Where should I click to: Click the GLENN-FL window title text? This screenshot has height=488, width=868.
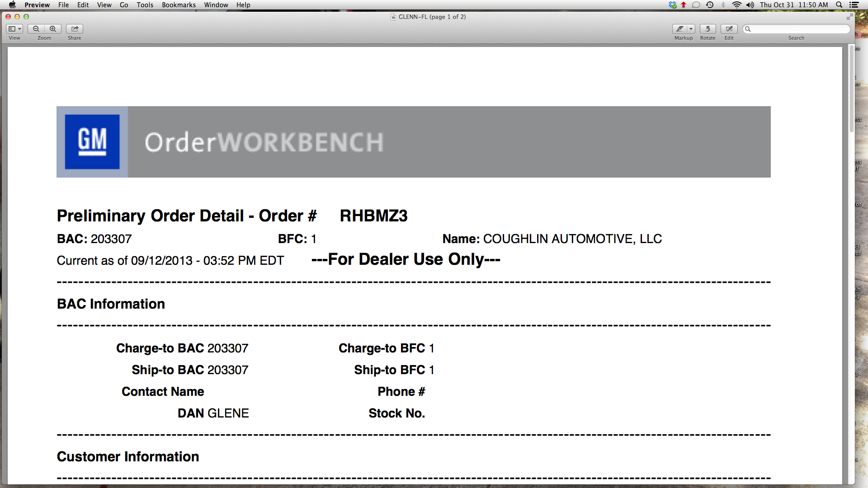point(432,17)
